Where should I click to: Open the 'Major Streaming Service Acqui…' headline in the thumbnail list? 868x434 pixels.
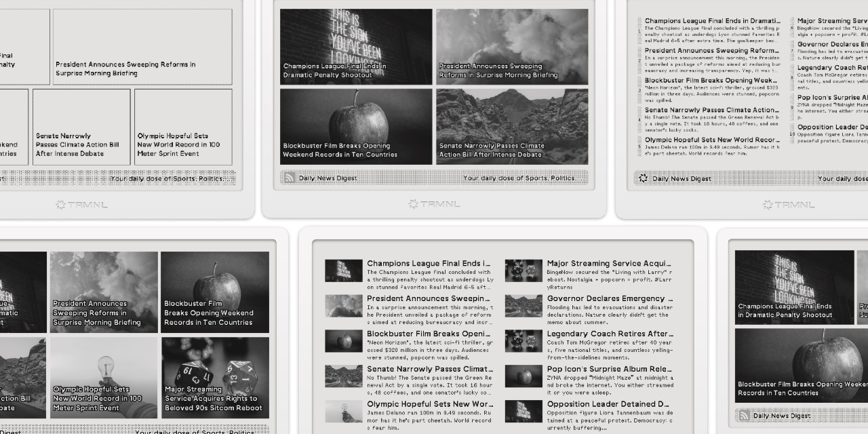[610, 263]
